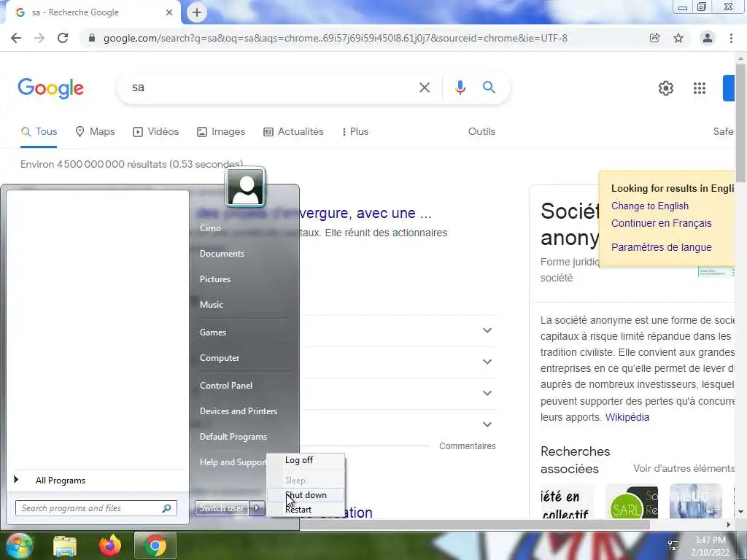
Task: Click the Commentaires link
Action: (468, 446)
